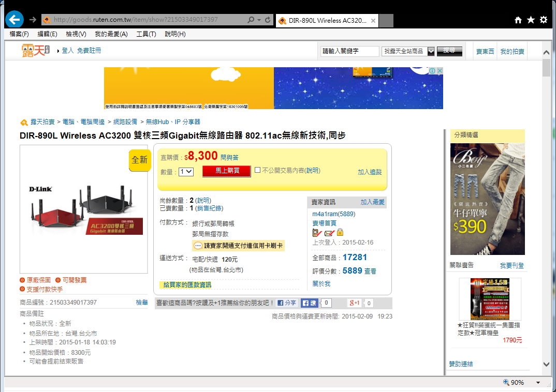Close the DIR-890L browser tab
The height and width of the screenshot is (392, 556).
click(x=373, y=21)
